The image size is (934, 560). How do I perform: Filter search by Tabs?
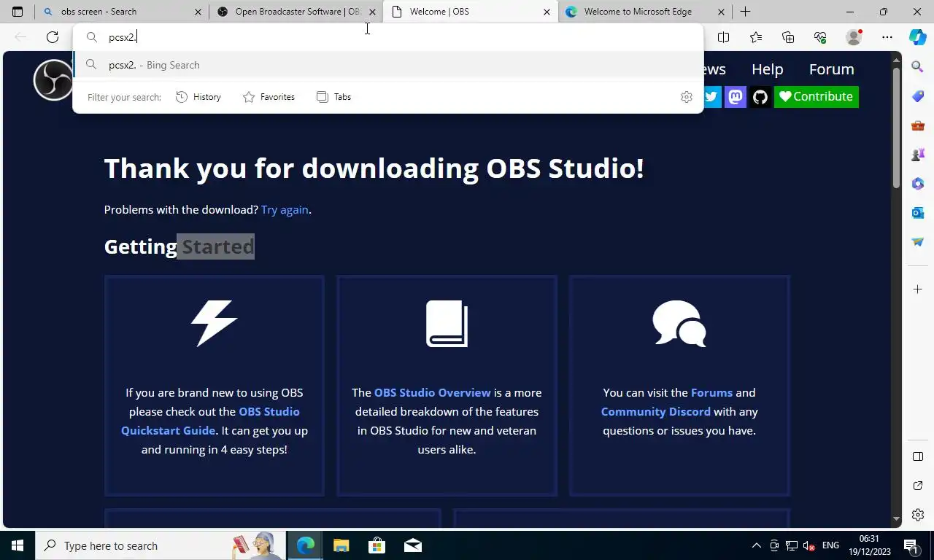point(333,97)
